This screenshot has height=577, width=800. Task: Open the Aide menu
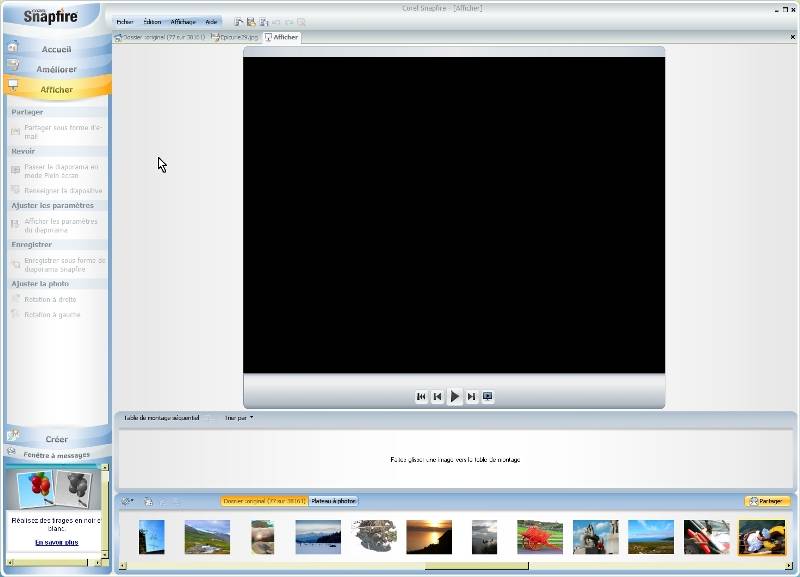tap(211, 22)
